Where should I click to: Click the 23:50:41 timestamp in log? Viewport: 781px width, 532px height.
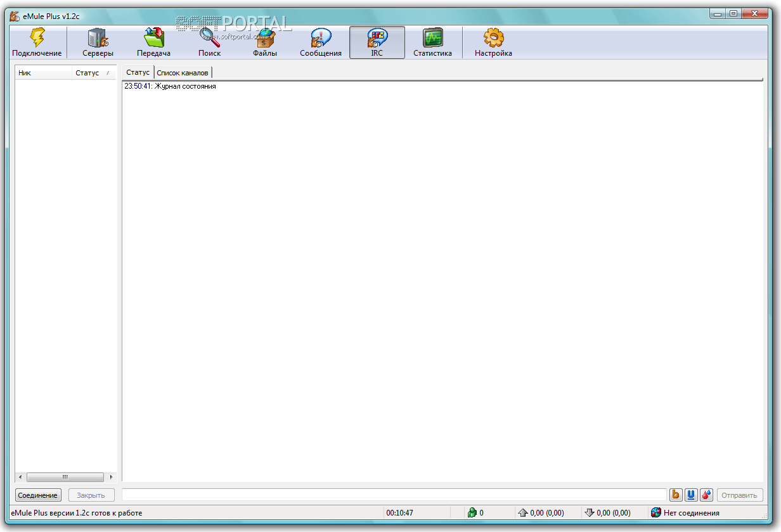pos(138,86)
